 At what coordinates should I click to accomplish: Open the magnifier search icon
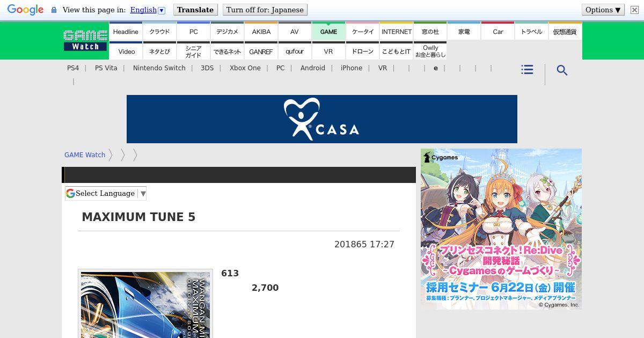pyautogui.click(x=562, y=70)
